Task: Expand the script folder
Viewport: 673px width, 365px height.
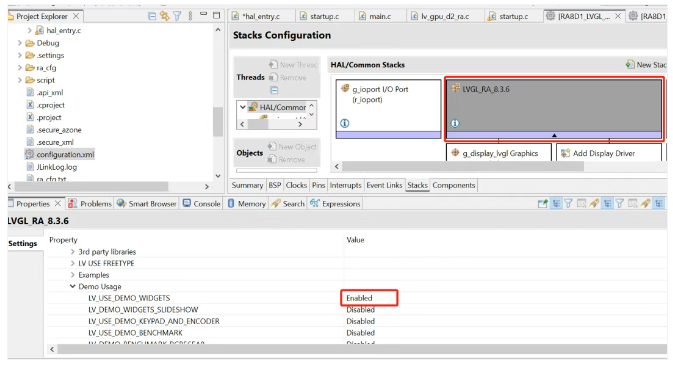Action: coord(20,80)
